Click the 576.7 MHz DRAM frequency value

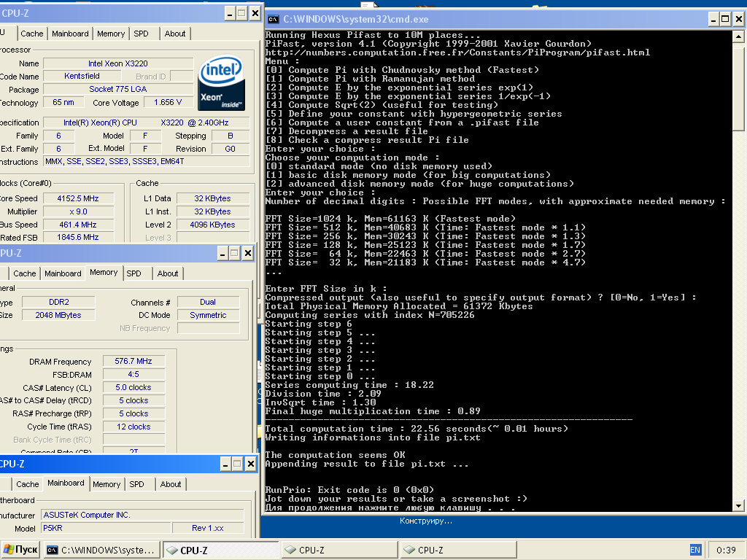(133, 362)
